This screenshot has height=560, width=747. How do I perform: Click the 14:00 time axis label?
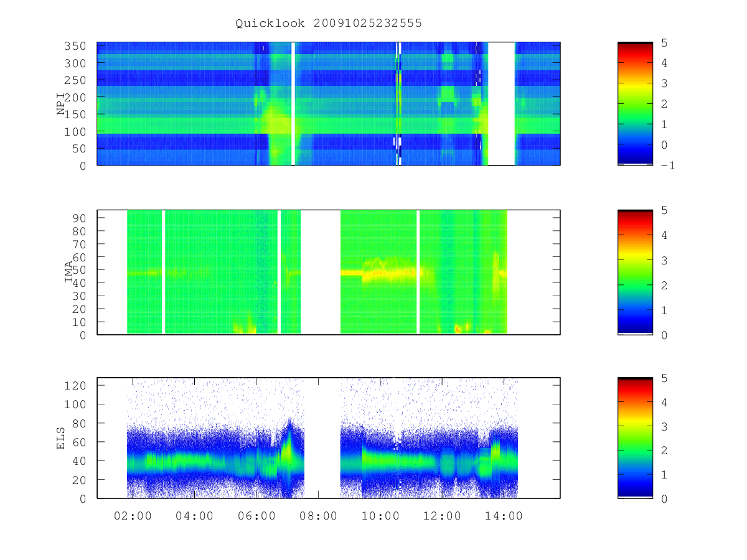pyautogui.click(x=504, y=516)
